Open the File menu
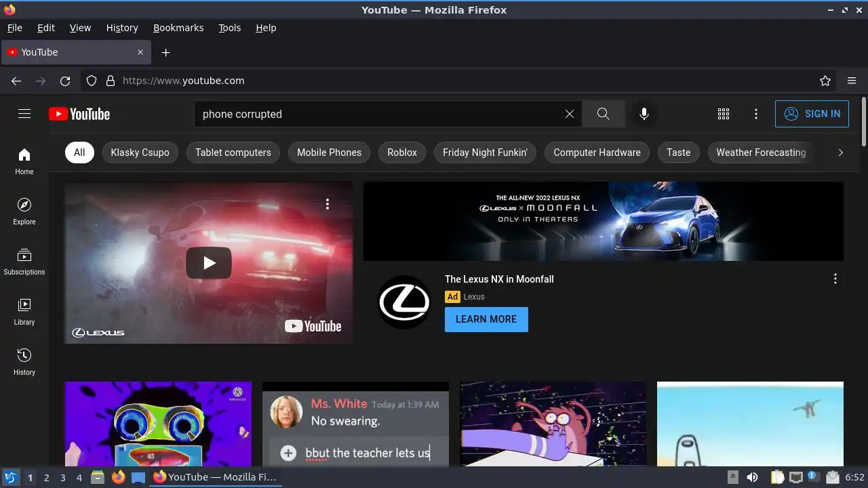Screen dimensions: 868x488 pyautogui.click(x=14, y=28)
